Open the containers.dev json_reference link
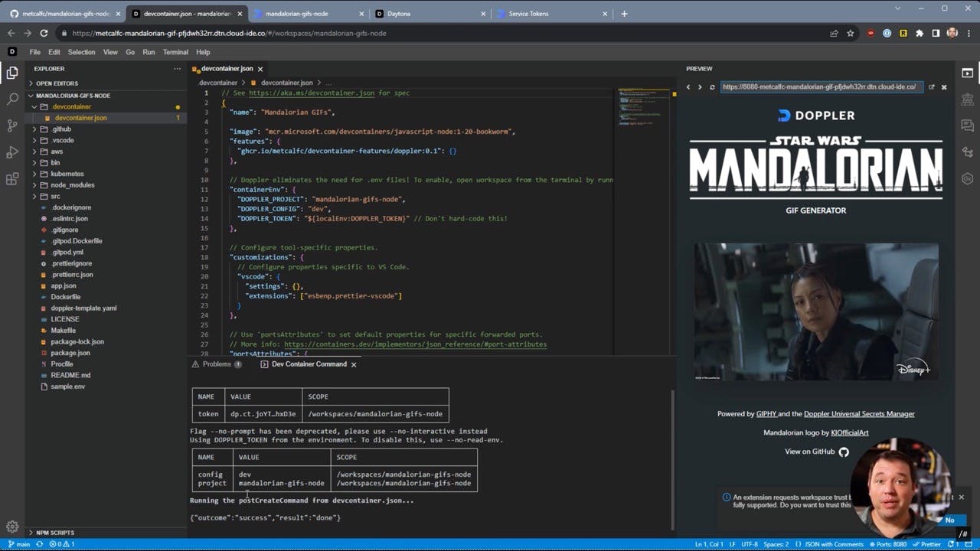Viewport: 980px width, 551px height. click(x=415, y=344)
